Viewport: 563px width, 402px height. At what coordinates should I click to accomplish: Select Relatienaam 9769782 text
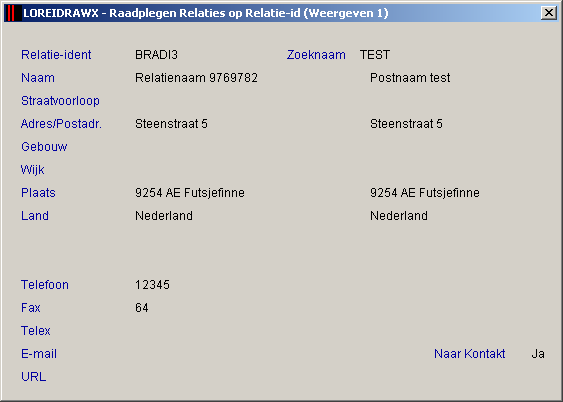[x=196, y=78]
